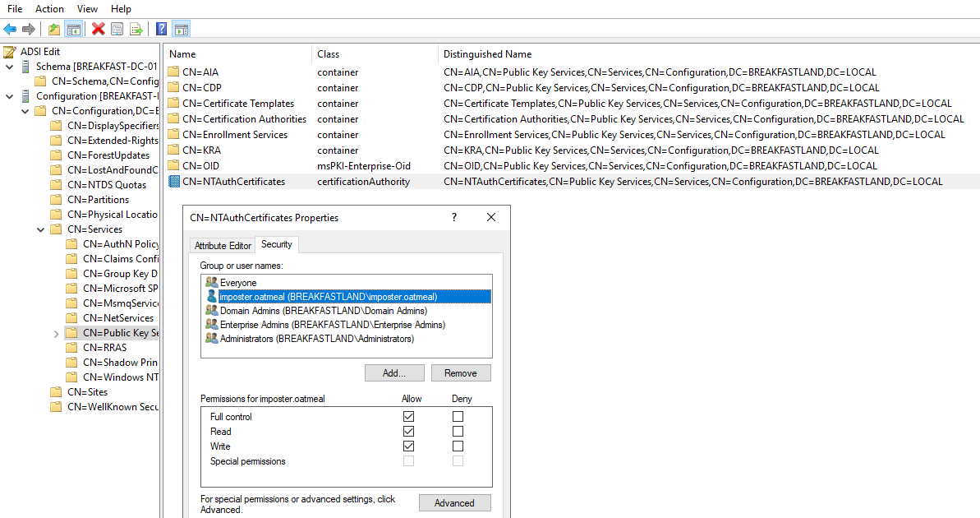Click the red Delete X toolbar icon
This screenshot has height=518, width=980.
coord(99,30)
